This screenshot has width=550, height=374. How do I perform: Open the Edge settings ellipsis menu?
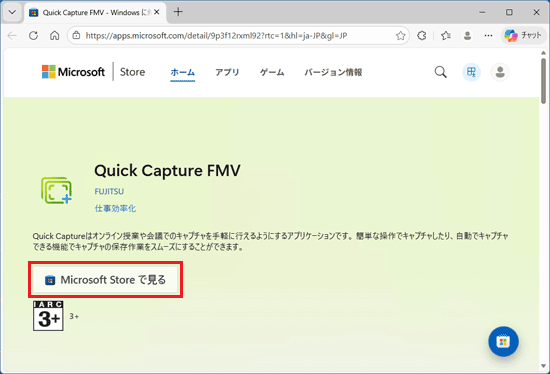click(x=488, y=35)
